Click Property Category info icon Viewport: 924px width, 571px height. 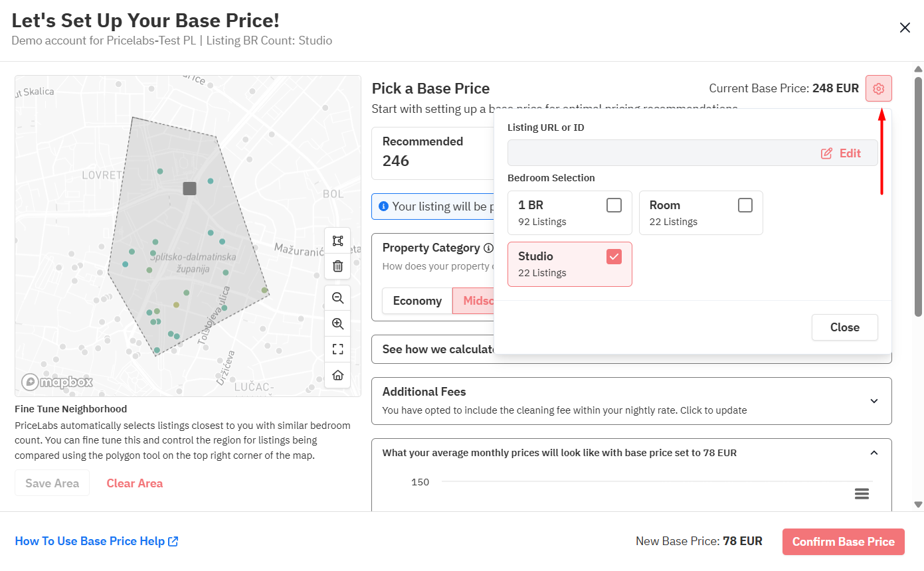(x=488, y=248)
